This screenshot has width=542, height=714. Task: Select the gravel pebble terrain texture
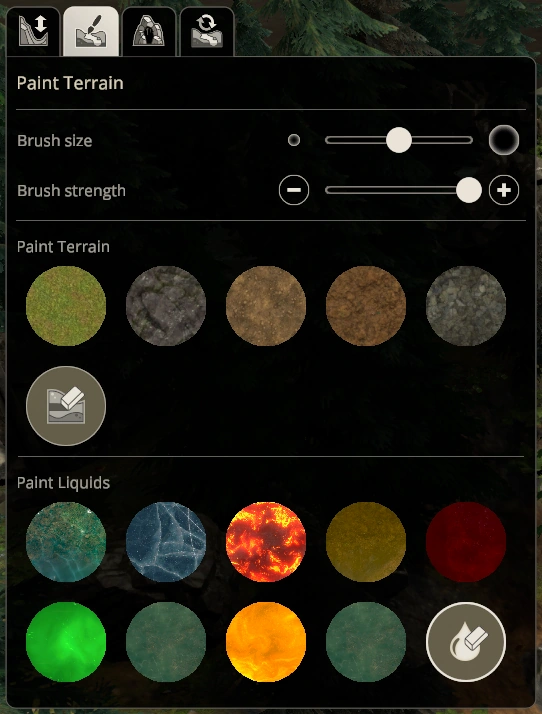pyautogui.click(x=466, y=306)
